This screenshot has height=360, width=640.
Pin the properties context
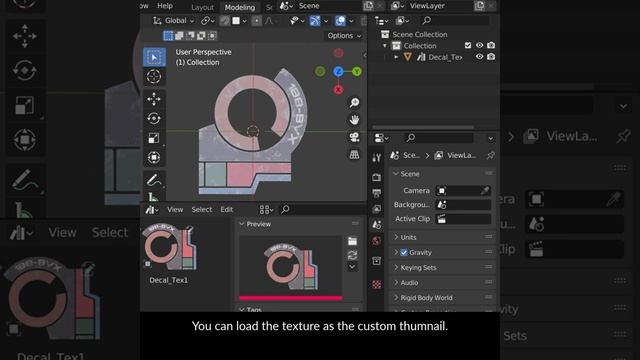490,156
